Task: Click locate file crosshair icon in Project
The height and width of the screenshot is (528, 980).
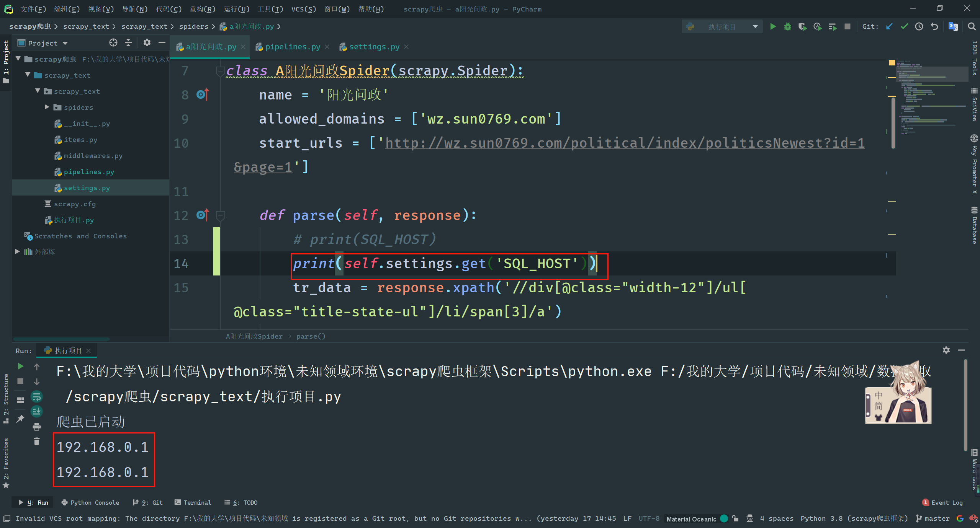Action: (x=113, y=42)
